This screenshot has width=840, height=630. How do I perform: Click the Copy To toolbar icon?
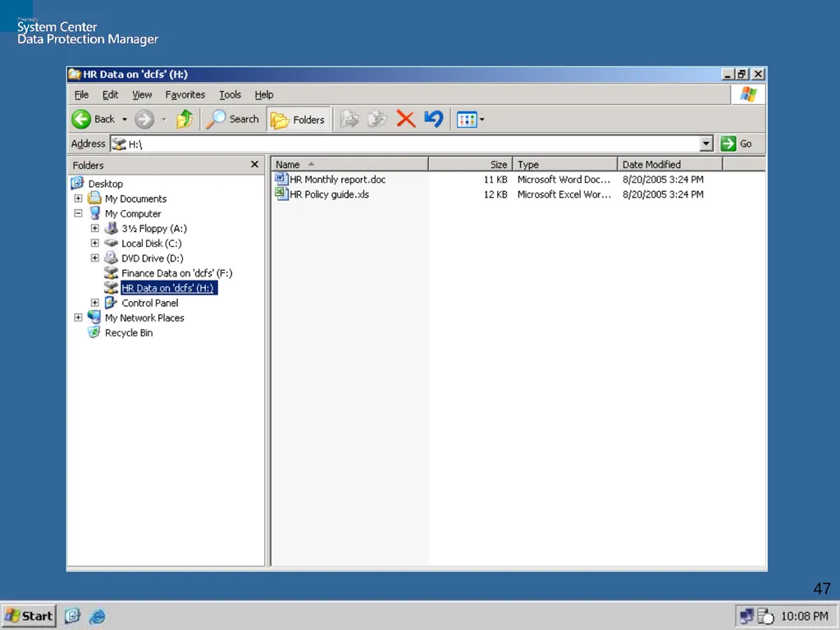pos(377,119)
